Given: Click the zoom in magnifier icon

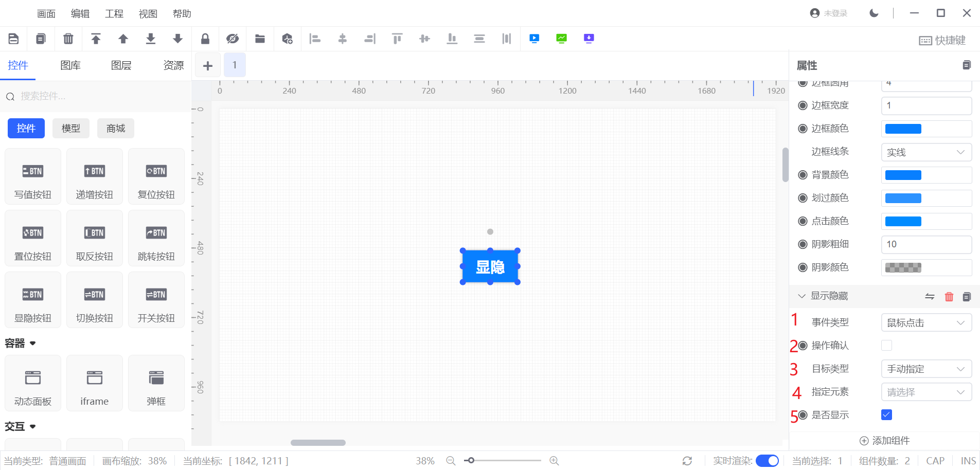Looking at the screenshot, I should [x=554, y=461].
